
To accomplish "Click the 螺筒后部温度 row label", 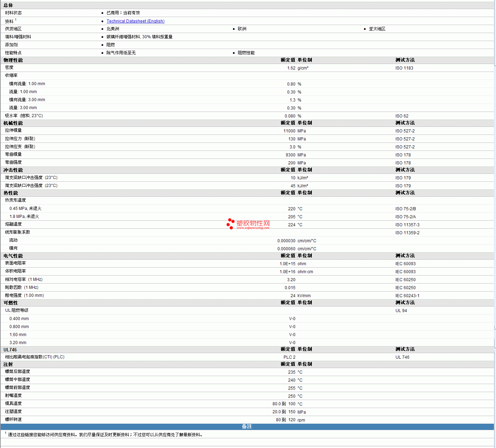I will tap(17, 372).
